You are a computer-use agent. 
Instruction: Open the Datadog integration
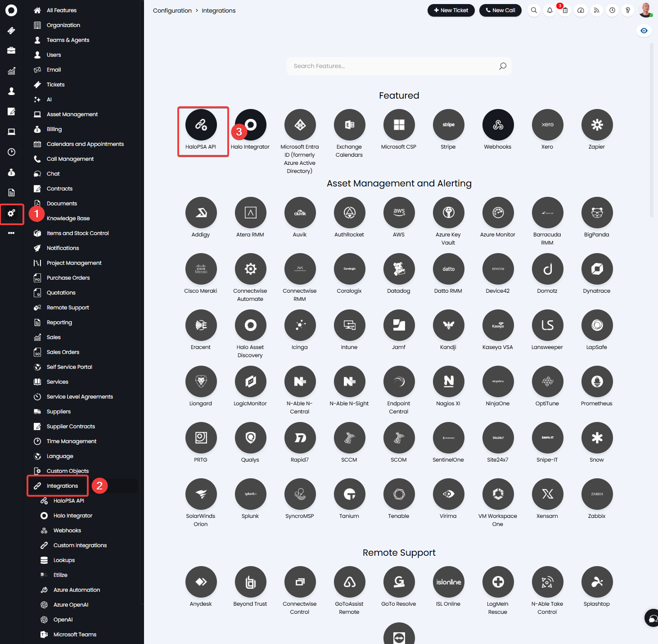pyautogui.click(x=399, y=269)
